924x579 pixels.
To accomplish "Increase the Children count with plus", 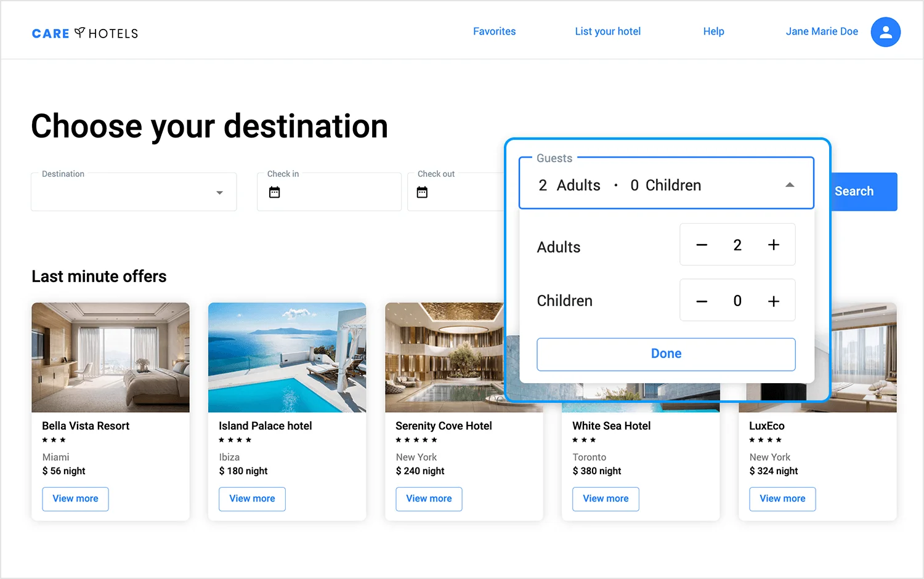I will pos(774,301).
